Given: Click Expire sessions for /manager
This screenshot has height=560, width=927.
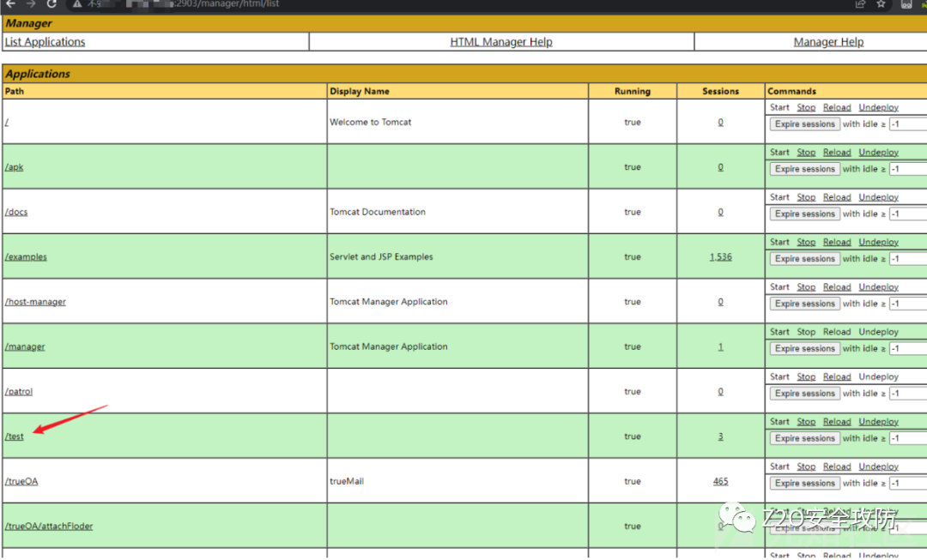Looking at the screenshot, I should click(804, 348).
